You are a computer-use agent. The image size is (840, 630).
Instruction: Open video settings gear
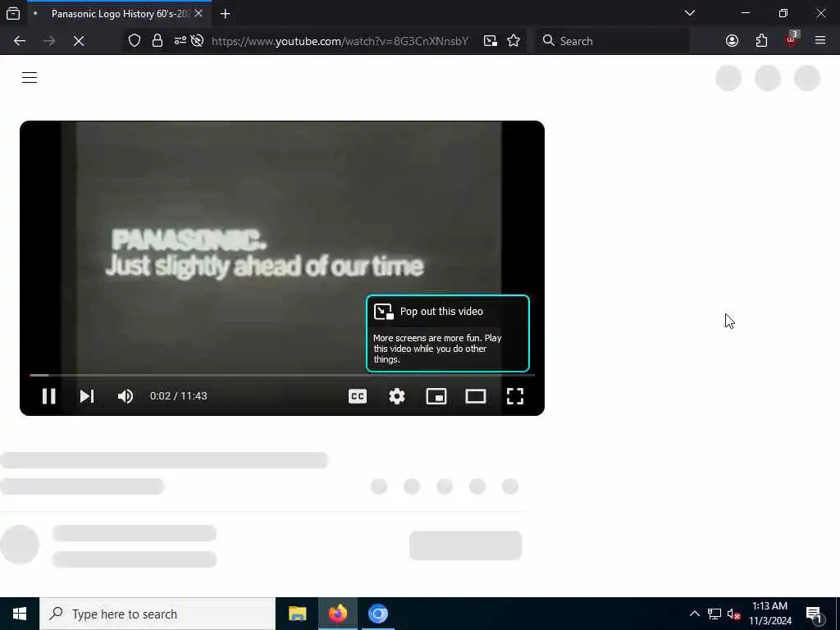pyautogui.click(x=397, y=396)
